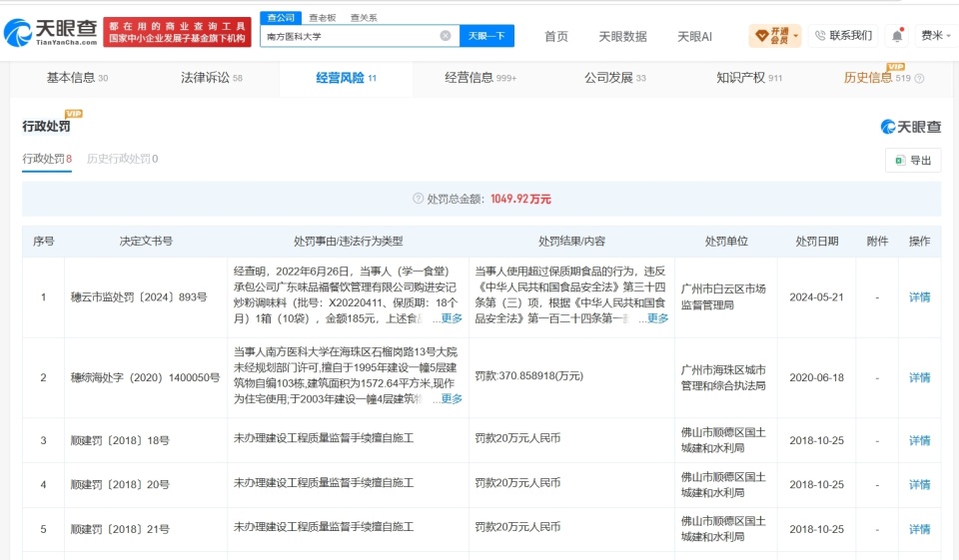Click the 导出 export button
The height and width of the screenshot is (560, 959).
click(913, 160)
